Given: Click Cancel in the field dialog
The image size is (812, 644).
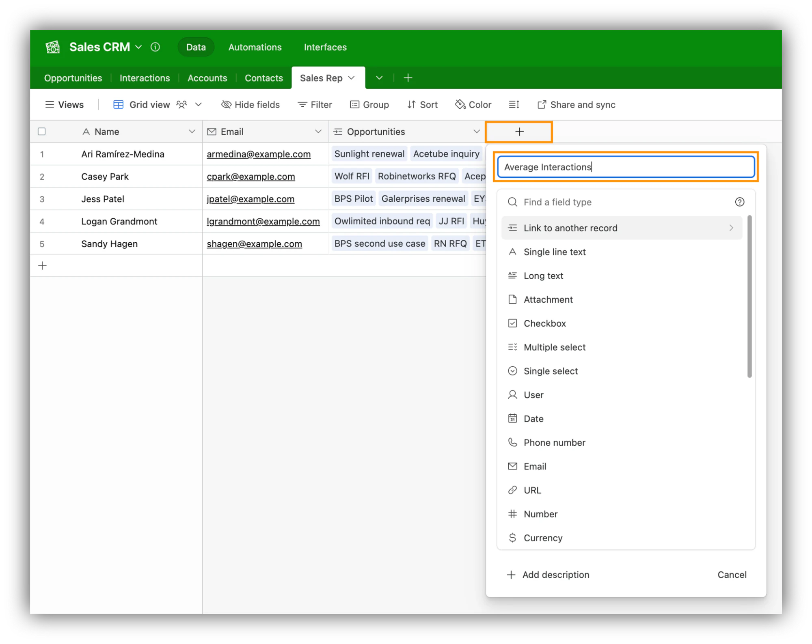Looking at the screenshot, I should pos(732,575).
